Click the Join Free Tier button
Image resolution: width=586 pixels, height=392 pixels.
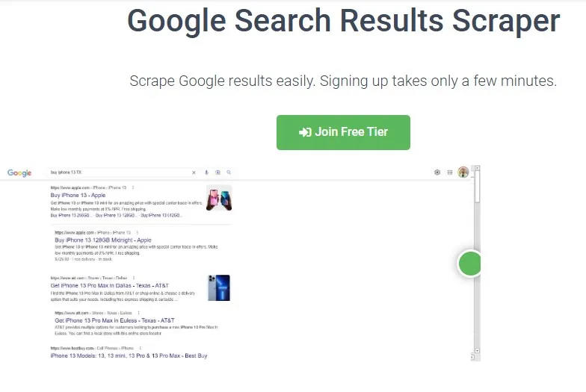coord(343,132)
